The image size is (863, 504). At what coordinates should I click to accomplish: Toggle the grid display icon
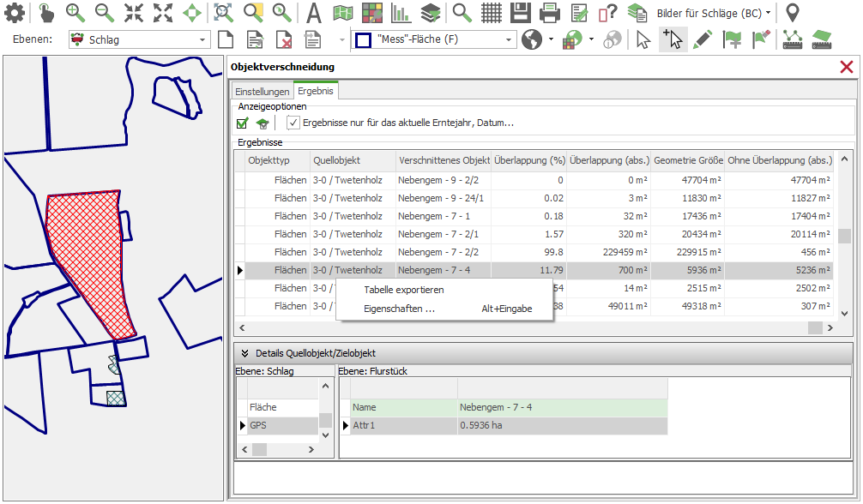coord(492,13)
